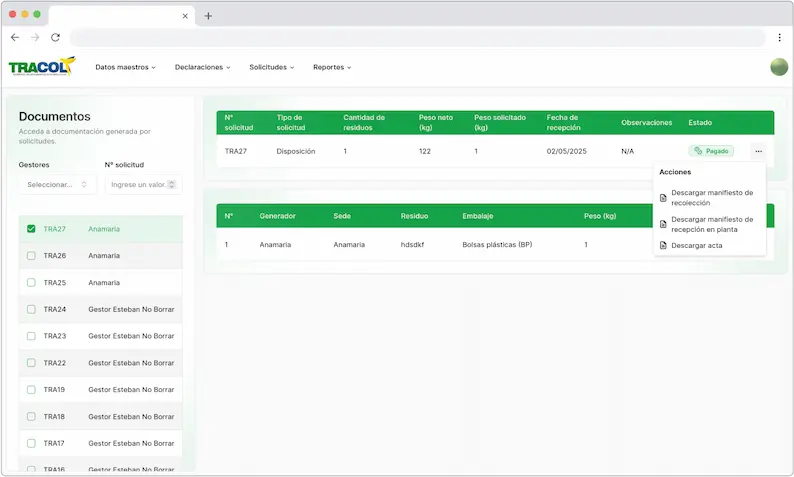Open the Solicitudes menu
This screenshot has height=477, width=794.
[x=271, y=67]
